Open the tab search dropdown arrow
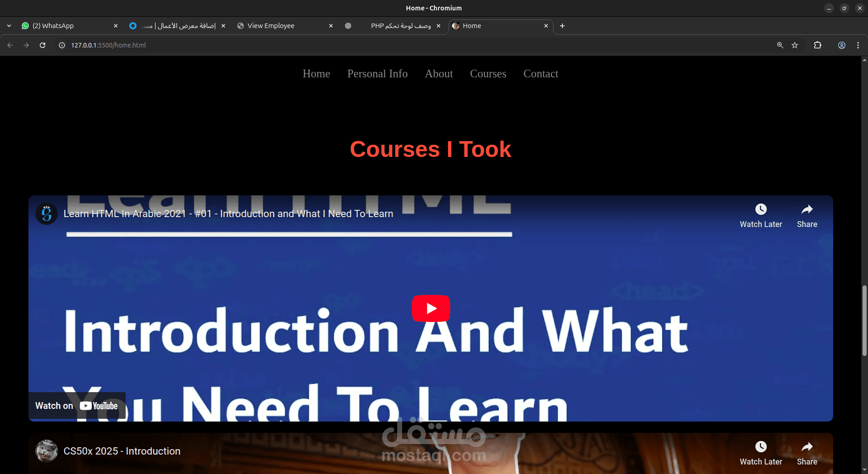The image size is (868, 474). [x=9, y=26]
